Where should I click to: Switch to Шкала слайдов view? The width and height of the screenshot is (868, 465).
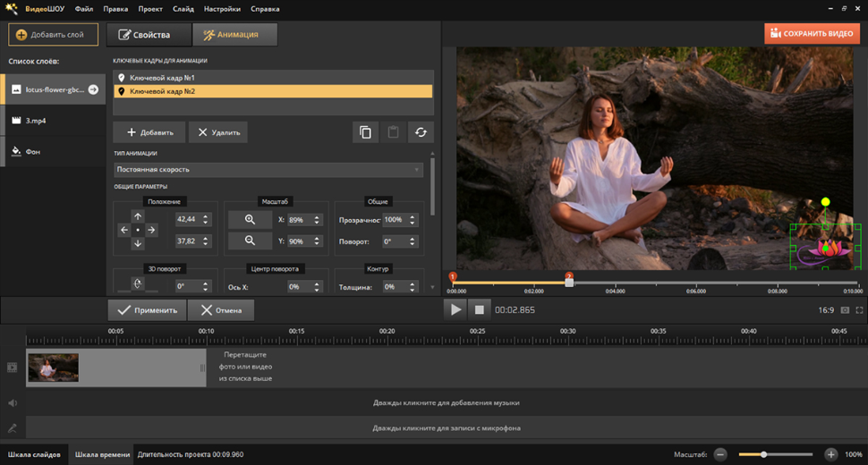click(x=34, y=454)
